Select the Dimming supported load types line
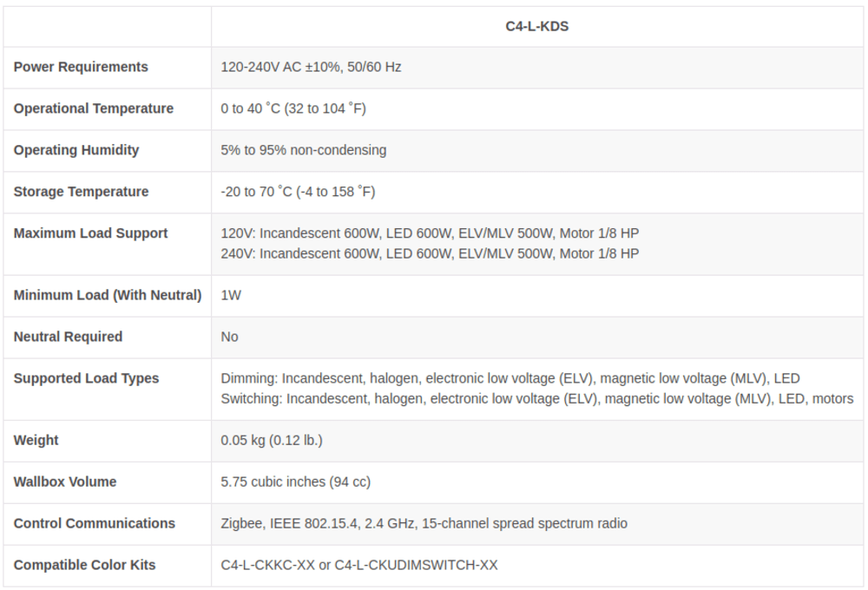The height and width of the screenshot is (590, 868). click(510, 378)
